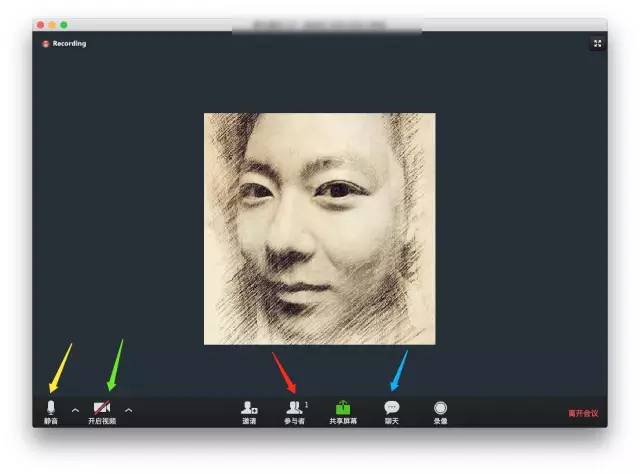Expand the audio options arrow beside 静音
Viewport: 640px width, 474px height.
pyautogui.click(x=75, y=410)
